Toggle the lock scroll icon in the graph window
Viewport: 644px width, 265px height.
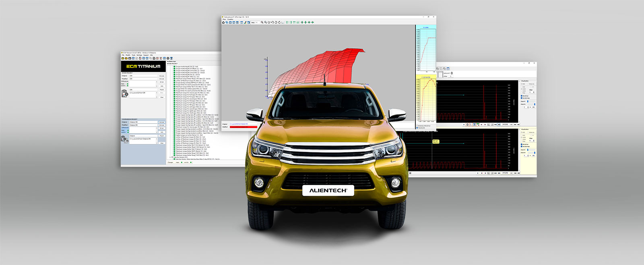pos(452,73)
